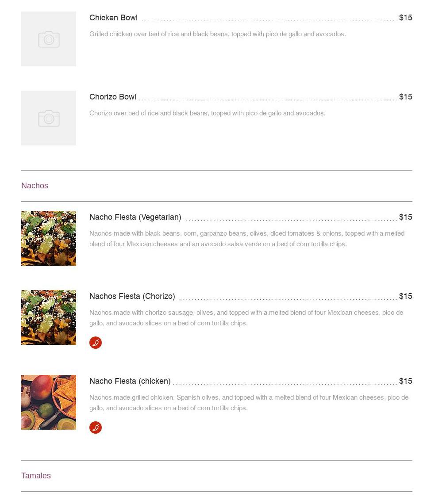Open the Nachos Fiesta (Chorizo) photo
Screen dimensions: 427x504
(49, 317)
